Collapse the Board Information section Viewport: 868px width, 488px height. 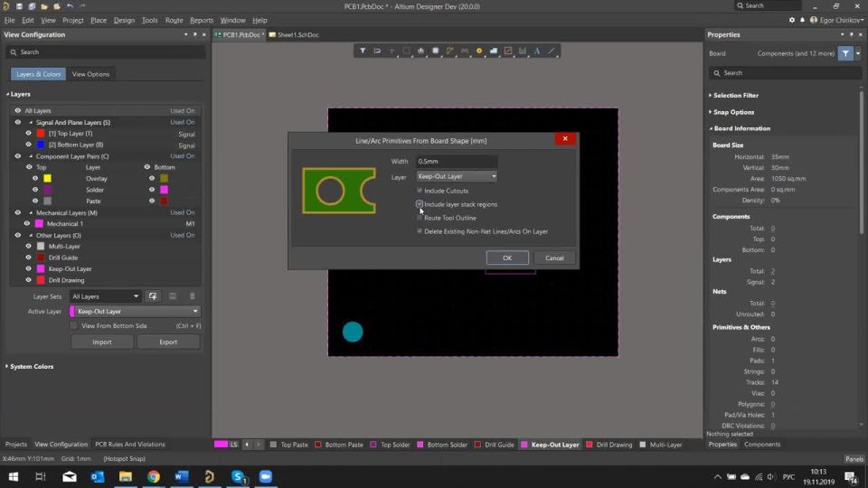(711, 128)
